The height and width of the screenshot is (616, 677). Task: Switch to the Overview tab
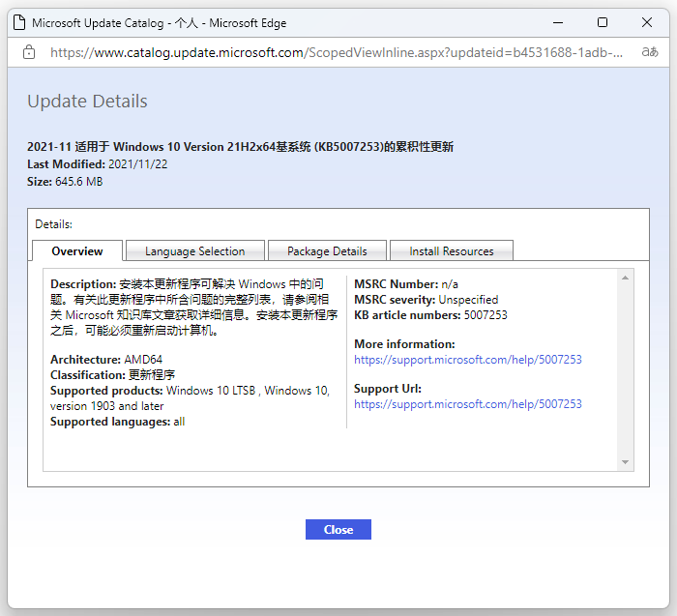click(77, 251)
